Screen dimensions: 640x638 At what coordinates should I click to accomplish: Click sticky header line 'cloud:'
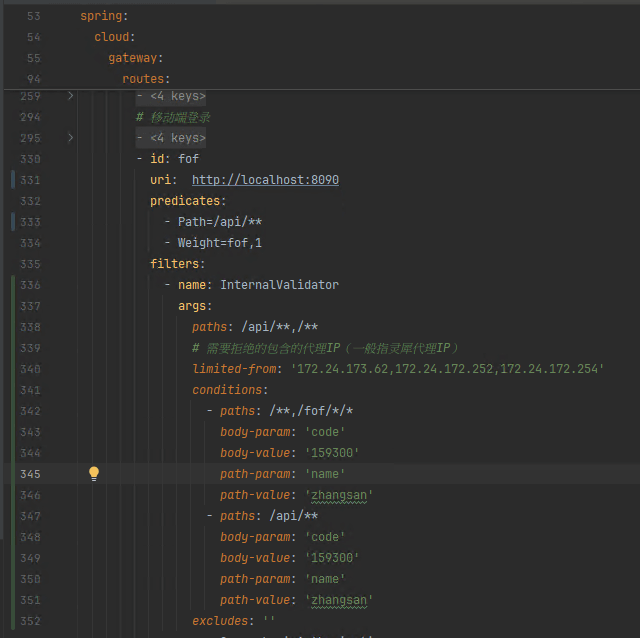pos(115,37)
